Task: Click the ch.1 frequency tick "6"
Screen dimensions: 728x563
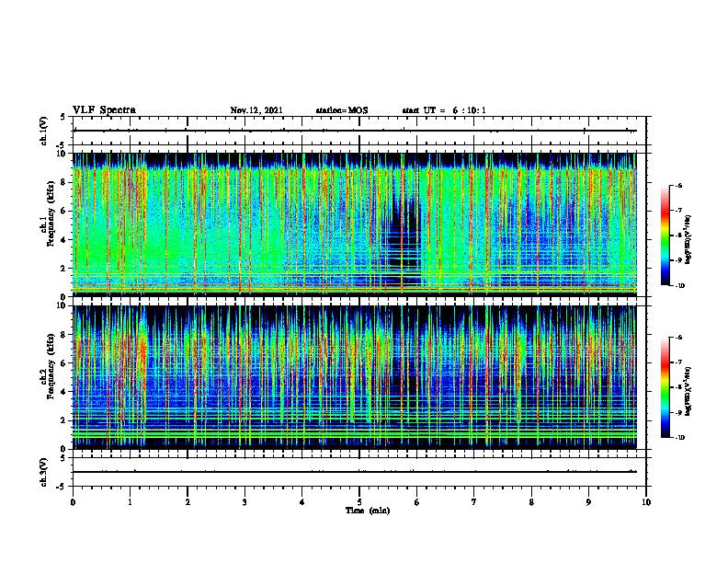Action: coord(63,211)
